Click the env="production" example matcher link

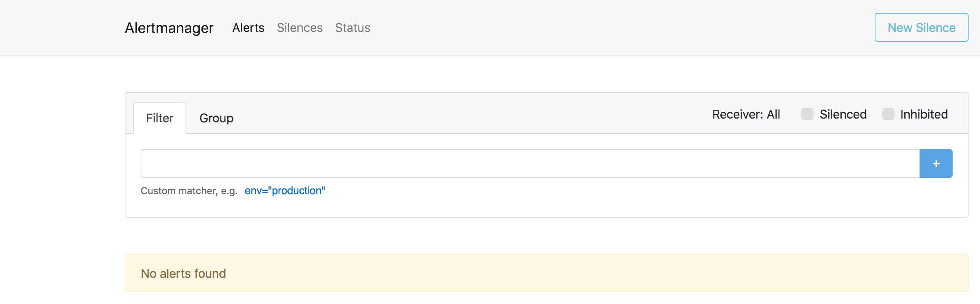coord(285,191)
